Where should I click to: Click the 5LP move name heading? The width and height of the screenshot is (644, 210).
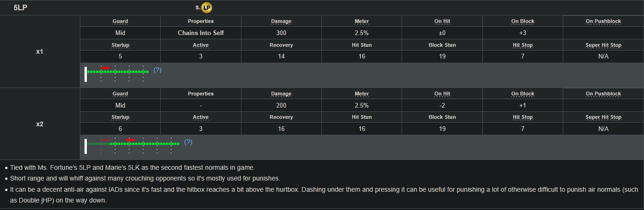(x=20, y=7)
